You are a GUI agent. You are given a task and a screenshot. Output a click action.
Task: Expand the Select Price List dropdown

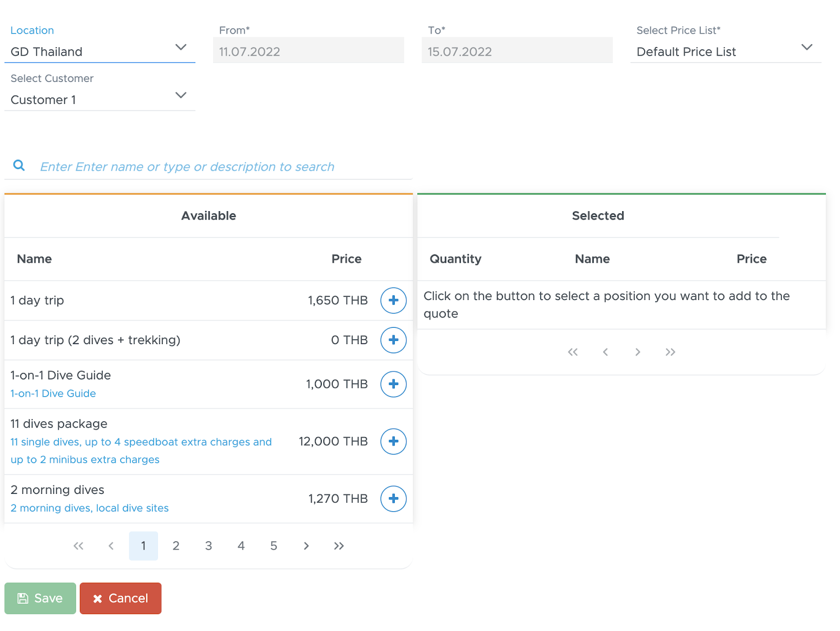pos(726,51)
